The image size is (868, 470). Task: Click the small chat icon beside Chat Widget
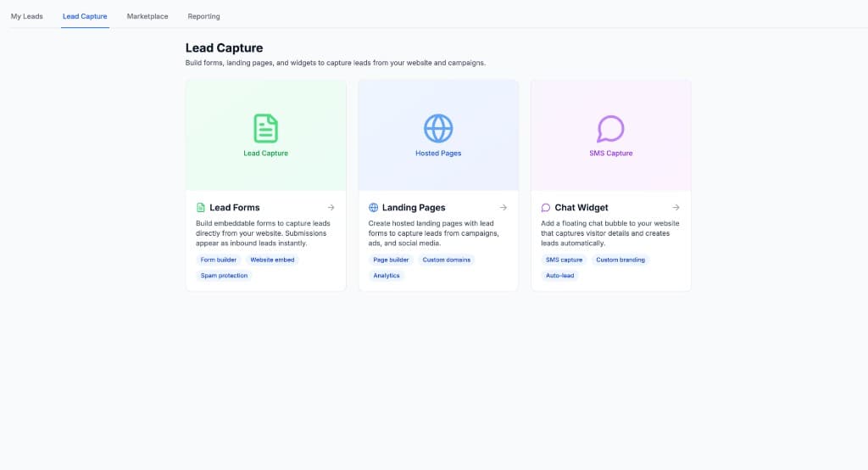coord(546,208)
